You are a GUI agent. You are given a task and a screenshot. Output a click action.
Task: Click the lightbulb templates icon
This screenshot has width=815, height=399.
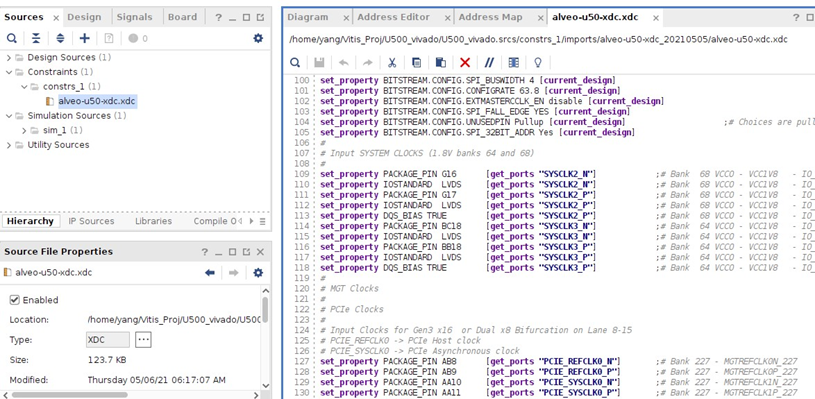click(x=538, y=62)
